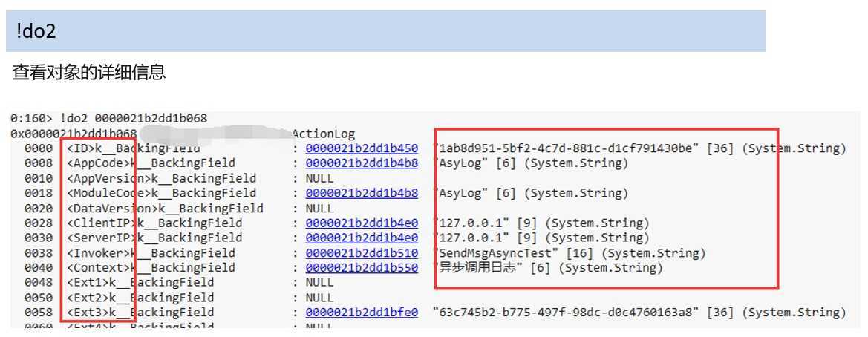The width and height of the screenshot is (868, 337).
Task: Click the "<ClientIP>k__BackingField" field name
Action: [154, 223]
